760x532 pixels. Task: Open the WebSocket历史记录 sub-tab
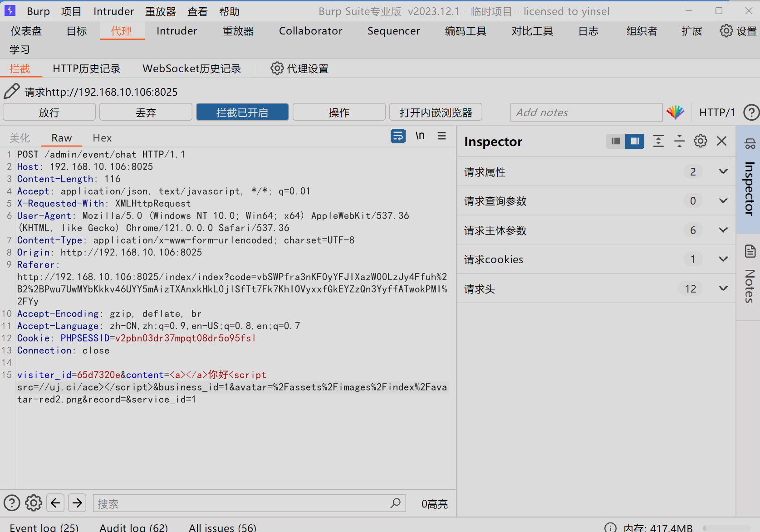(x=192, y=68)
